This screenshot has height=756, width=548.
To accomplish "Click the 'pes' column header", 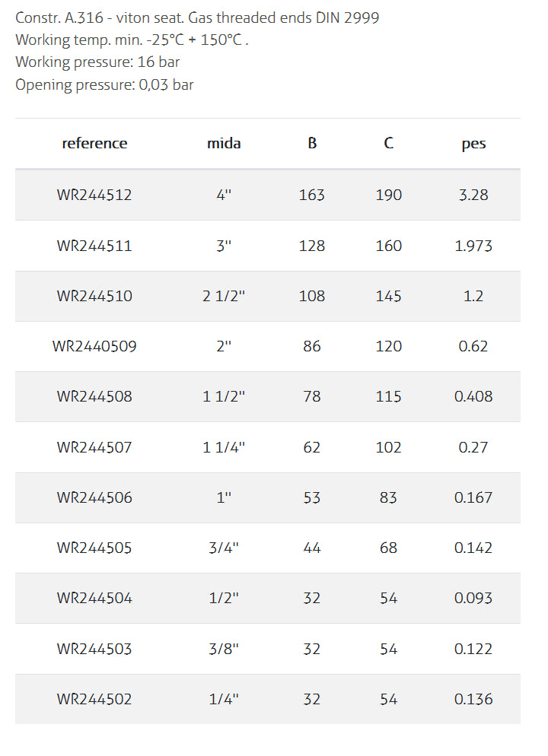I will (x=473, y=143).
